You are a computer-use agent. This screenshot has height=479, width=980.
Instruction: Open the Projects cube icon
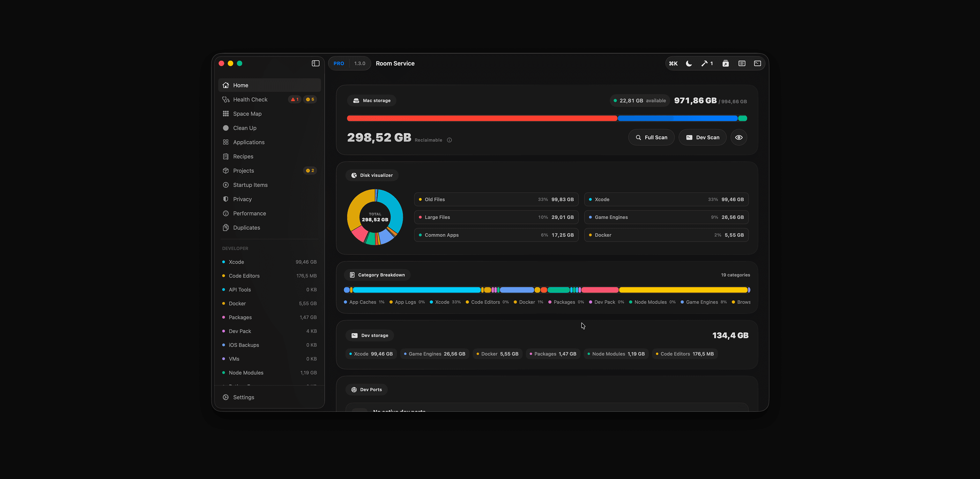click(226, 171)
